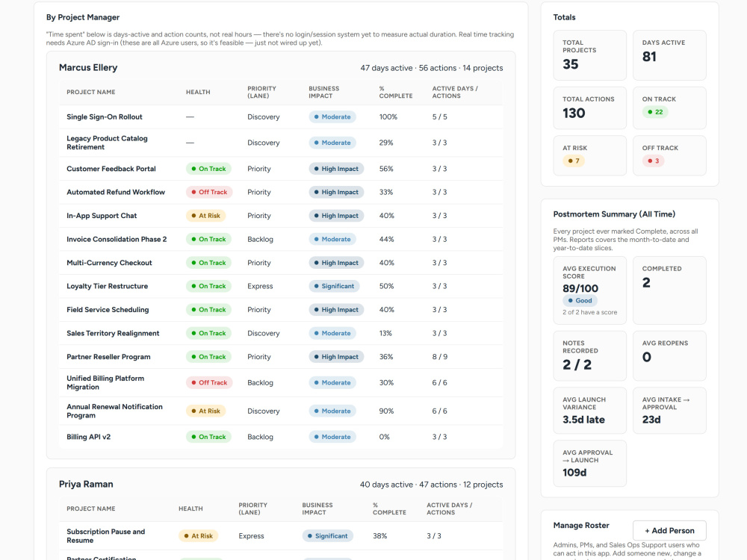Click Priya Raman's 40 days active summary
Image resolution: width=747 pixels, height=560 pixels.
click(x=431, y=485)
